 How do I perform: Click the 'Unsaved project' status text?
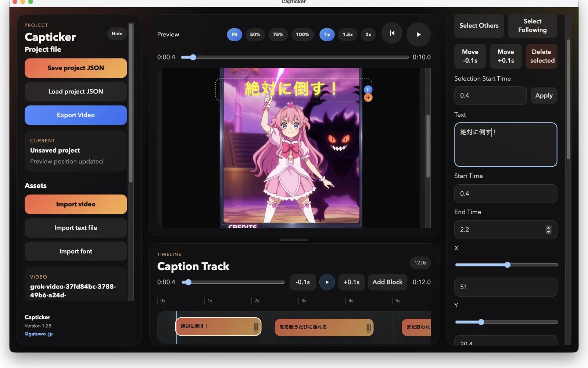(55, 151)
